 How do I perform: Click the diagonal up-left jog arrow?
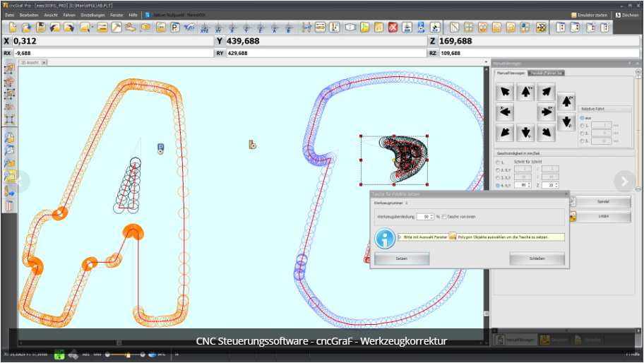[505, 92]
